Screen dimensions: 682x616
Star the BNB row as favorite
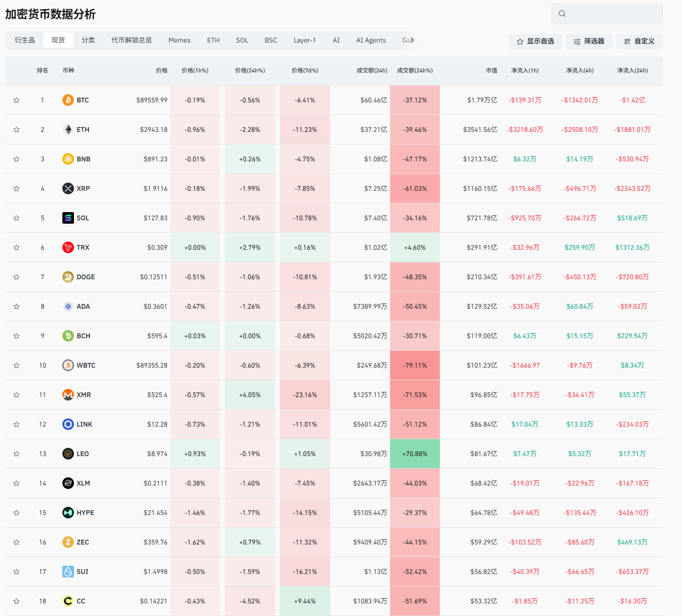pos(16,159)
